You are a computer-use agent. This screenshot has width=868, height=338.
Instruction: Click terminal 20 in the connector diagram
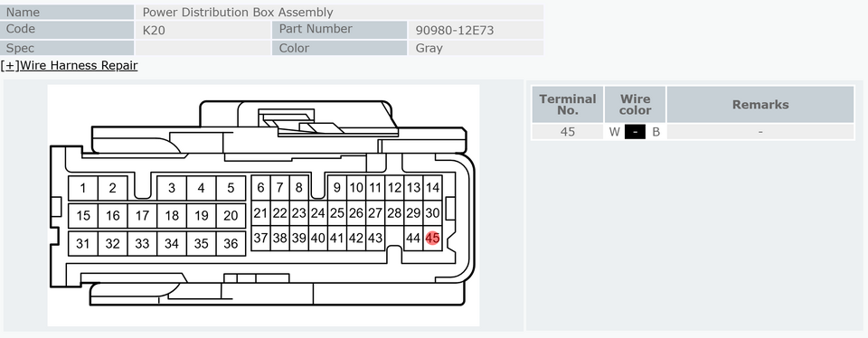[231, 216]
